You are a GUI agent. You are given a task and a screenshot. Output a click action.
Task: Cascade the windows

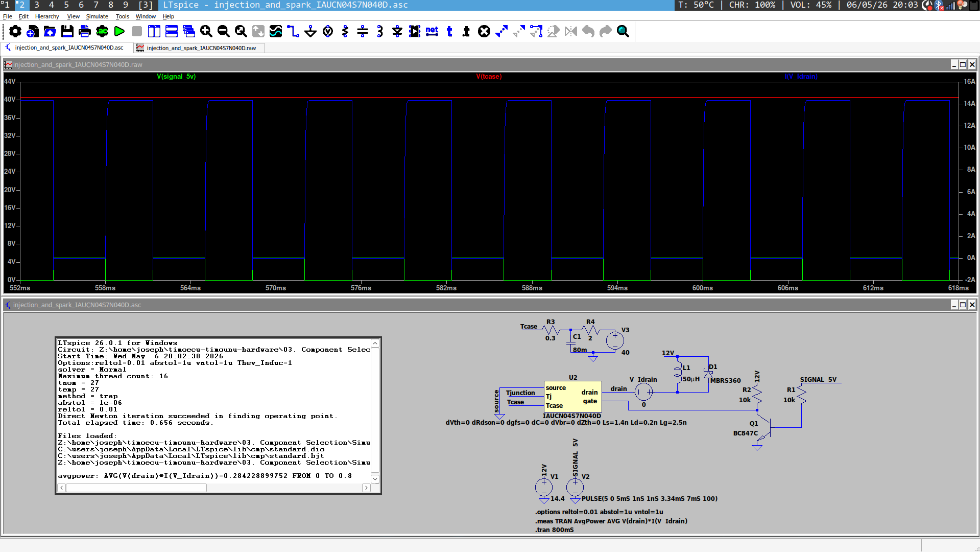coord(189,32)
